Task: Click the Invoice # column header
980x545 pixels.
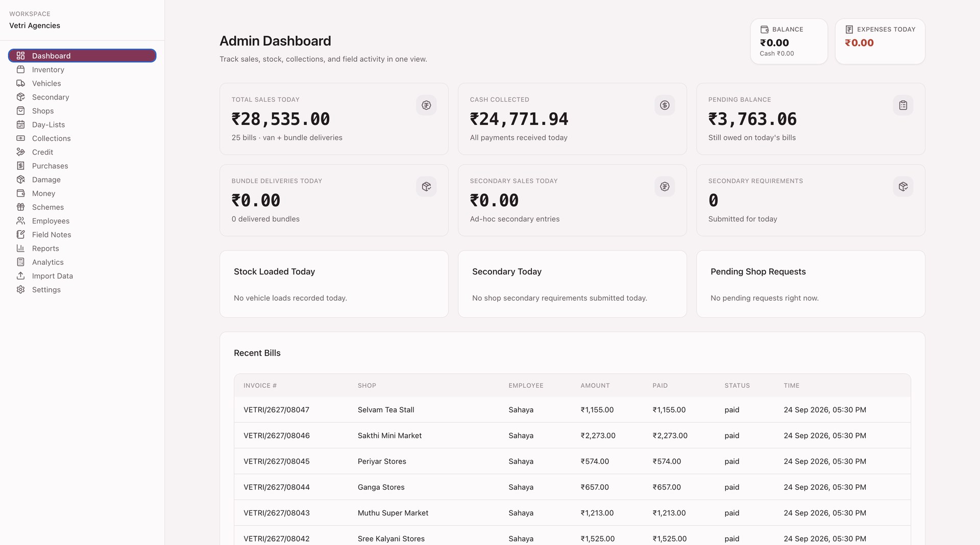Action: pyautogui.click(x=260, y=386)
